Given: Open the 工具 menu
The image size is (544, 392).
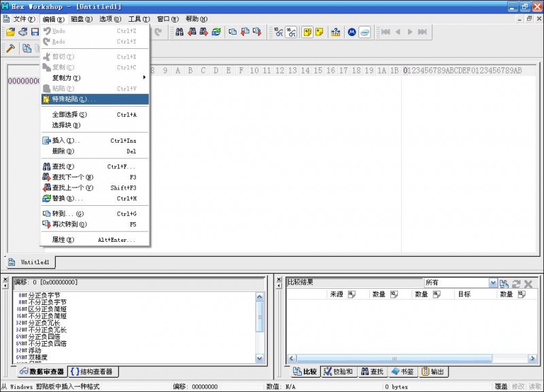Looking at the screenshot, I should pyautogui.click(x=139, y=19).
